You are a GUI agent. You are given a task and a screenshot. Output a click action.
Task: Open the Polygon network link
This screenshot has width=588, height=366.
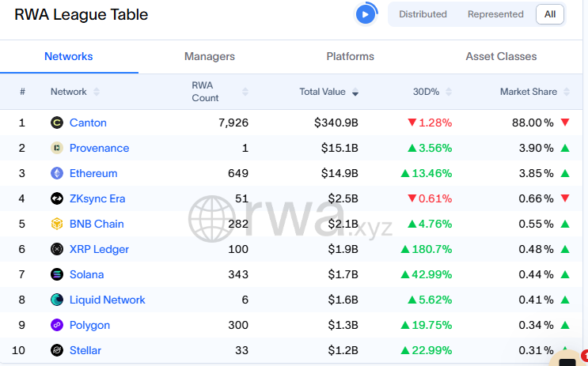pyautogui.click(x=90, y=325)
